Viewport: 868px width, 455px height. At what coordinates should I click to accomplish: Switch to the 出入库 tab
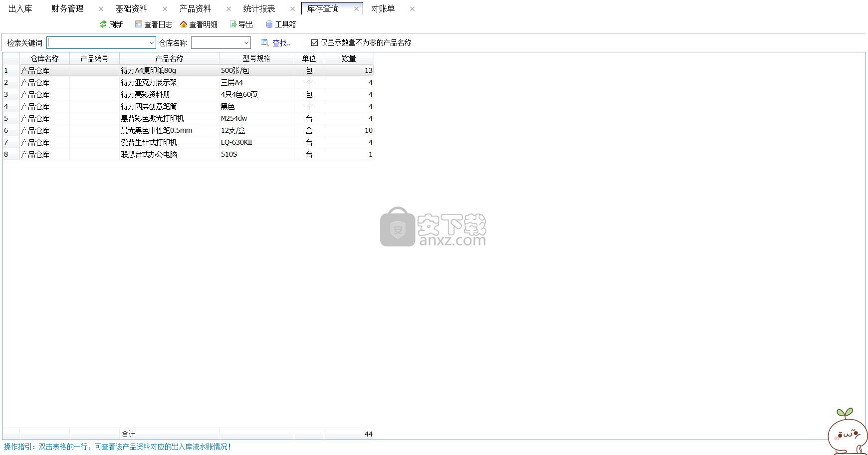click(x=20, y=8)
